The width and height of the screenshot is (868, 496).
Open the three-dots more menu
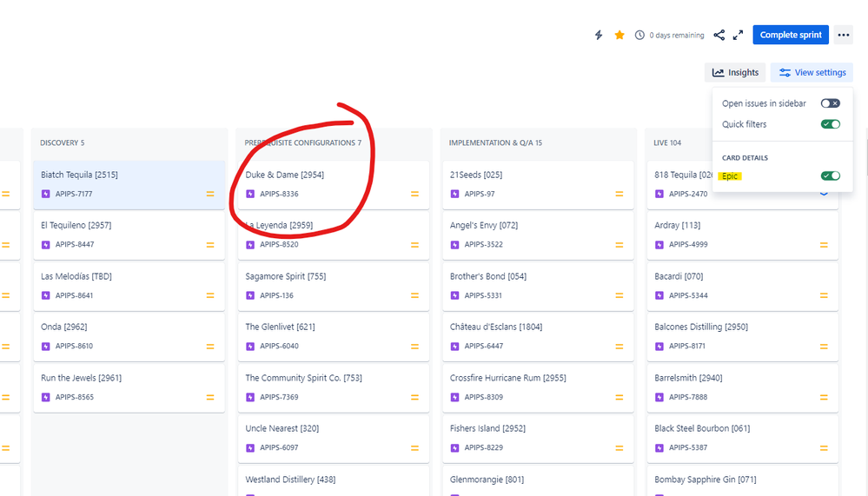click(x=844, y=35)
